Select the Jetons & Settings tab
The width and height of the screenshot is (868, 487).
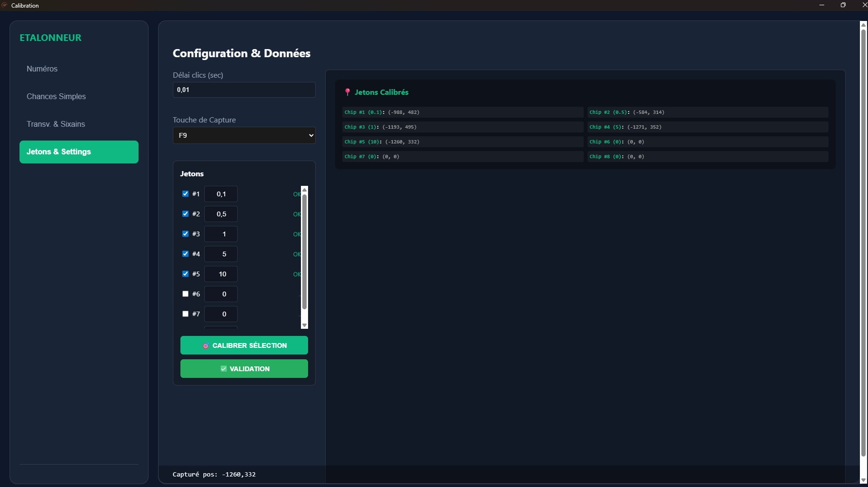79,152
